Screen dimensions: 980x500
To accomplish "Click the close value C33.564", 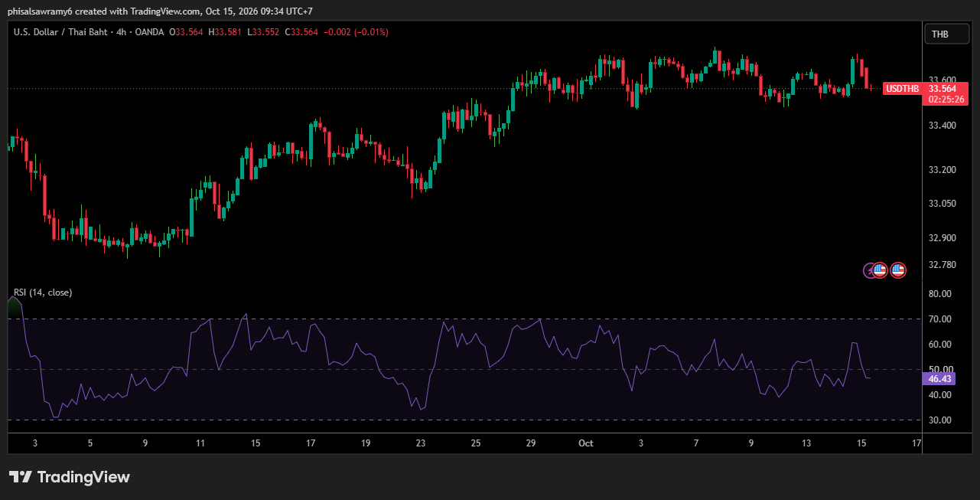I will pos(301,32).
